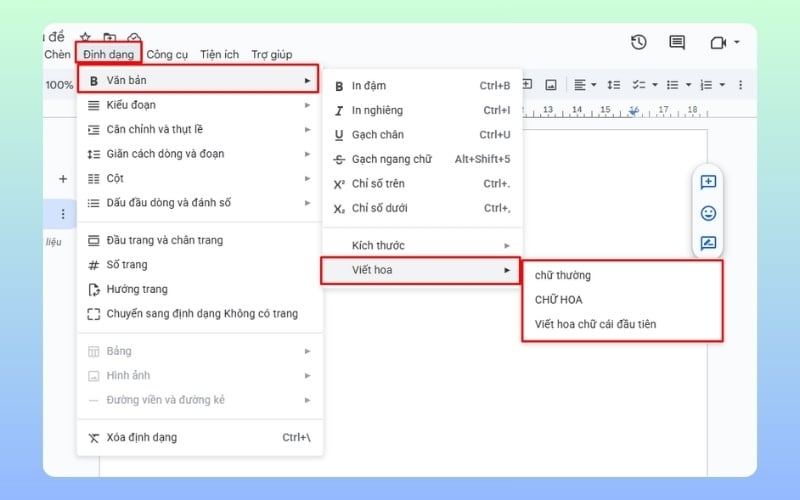Apply In nghiêng formatting
800x500 pixels.
coord(422,110)
